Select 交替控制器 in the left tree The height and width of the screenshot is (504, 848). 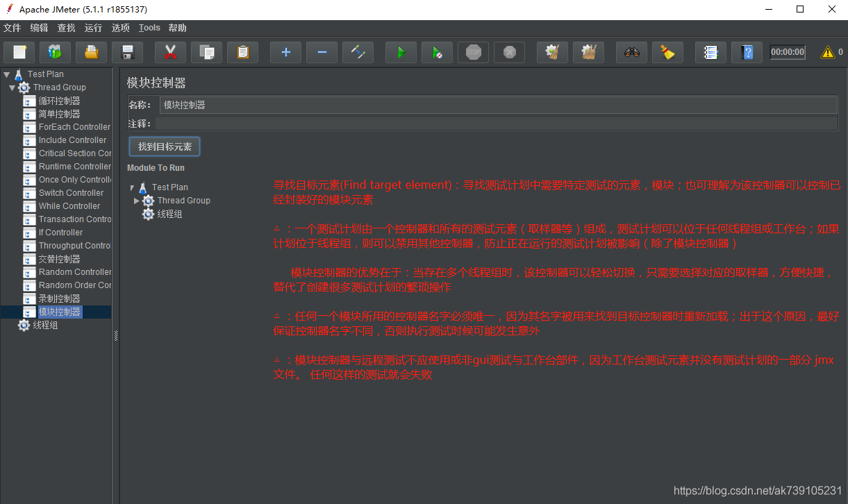coord(59,259)
